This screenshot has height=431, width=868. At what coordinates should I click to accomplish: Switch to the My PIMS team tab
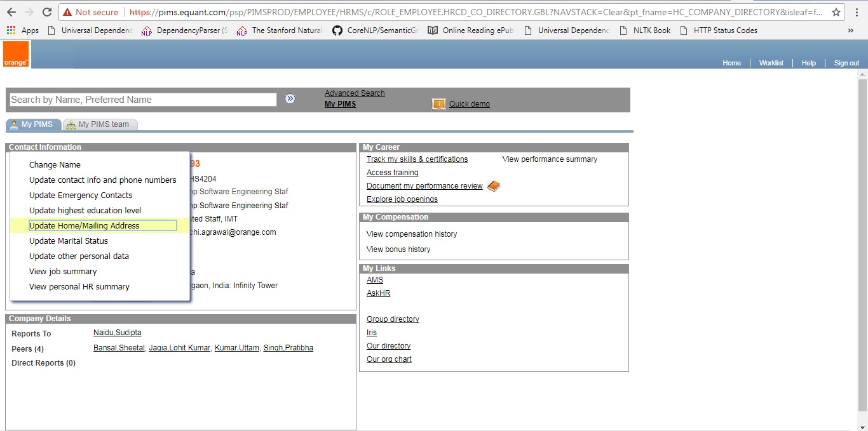(100, 124)
